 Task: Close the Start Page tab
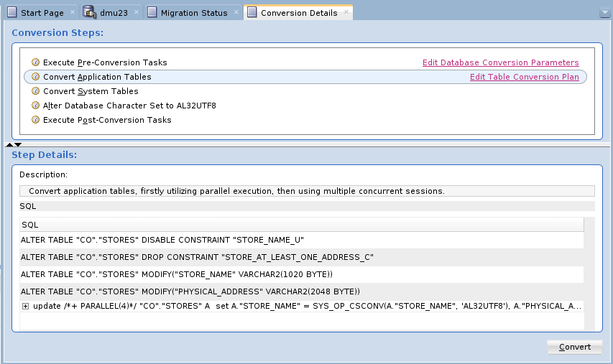point(73,12)
